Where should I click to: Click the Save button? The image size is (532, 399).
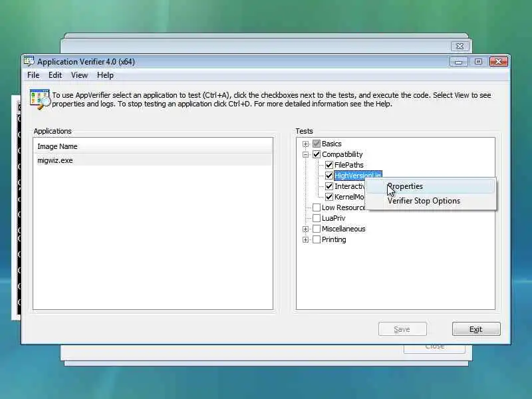402,329
